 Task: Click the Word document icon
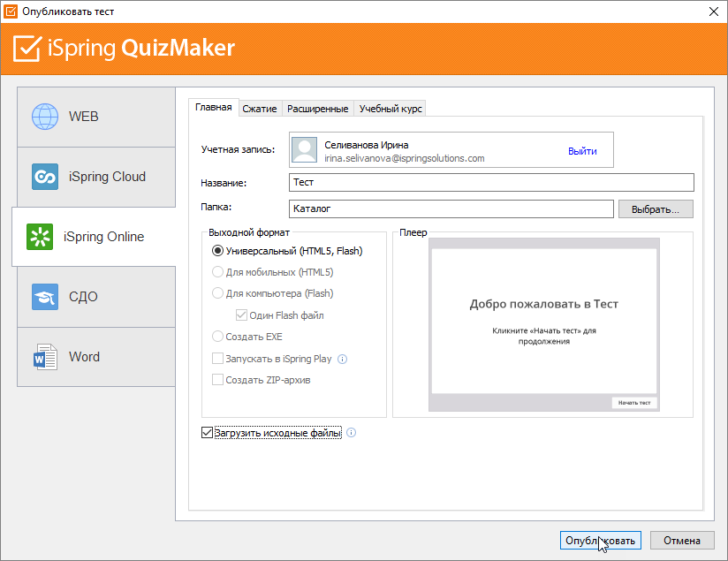[x=45, y=357]
